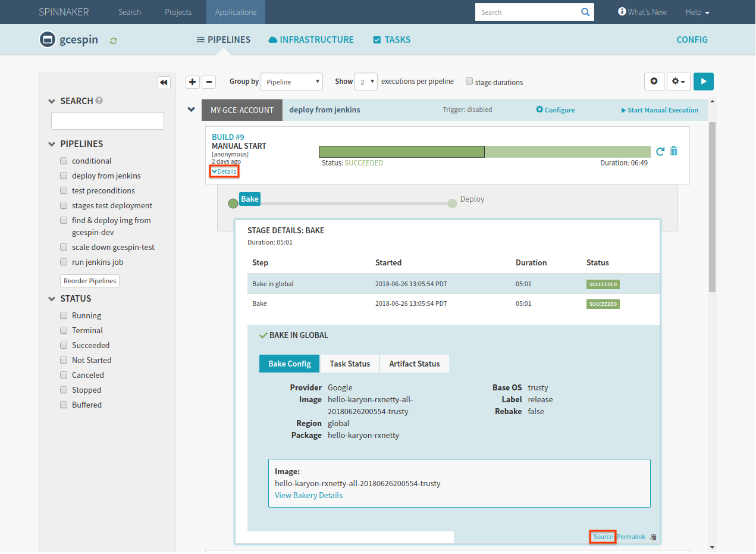Open the Show executions count dropdown
Image resolution: width=756 pixels, height=554 pixels.
pyautogui.click(x=365, y=82)
